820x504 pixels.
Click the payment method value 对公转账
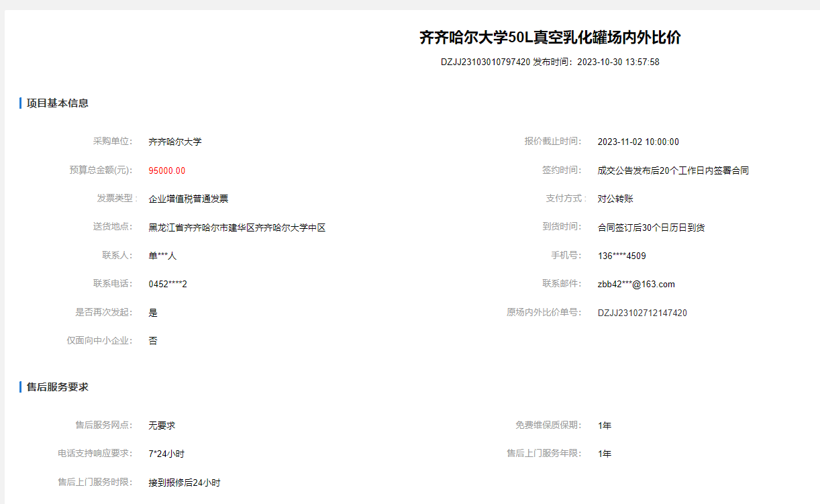tap(615, 199)
